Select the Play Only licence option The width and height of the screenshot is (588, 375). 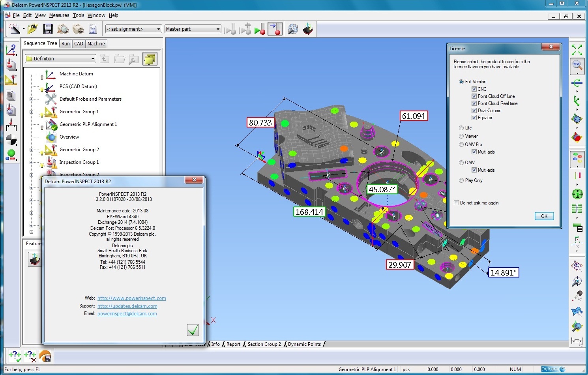[461, 180]
